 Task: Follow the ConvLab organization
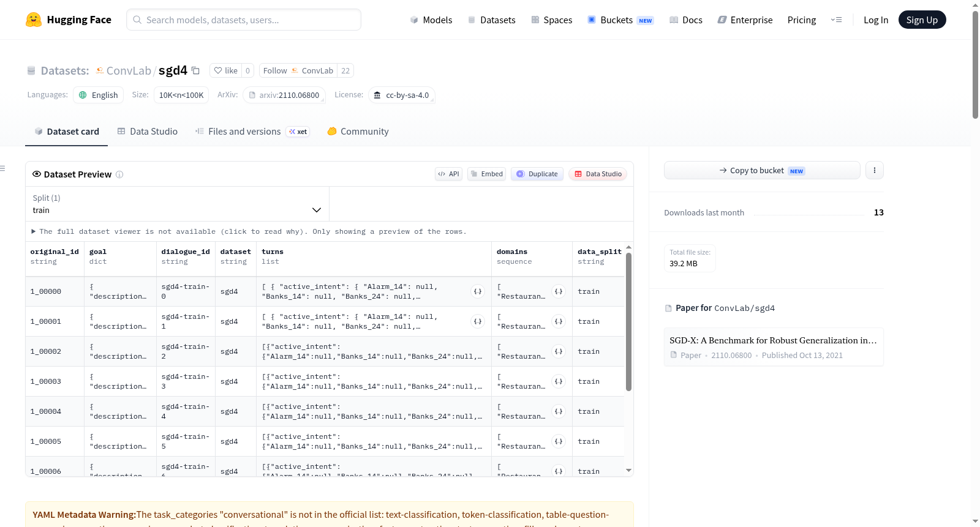click(298, 70)
